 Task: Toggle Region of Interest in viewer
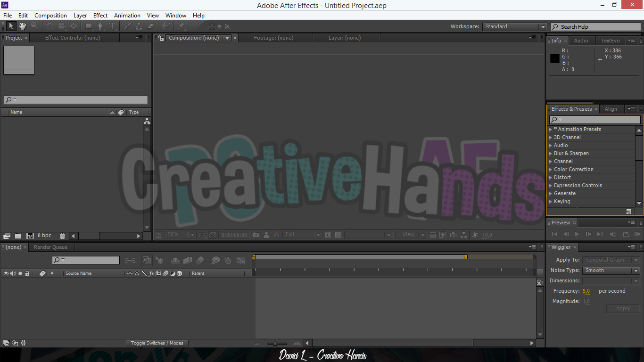pyautogui.click(x=328, y=235)
